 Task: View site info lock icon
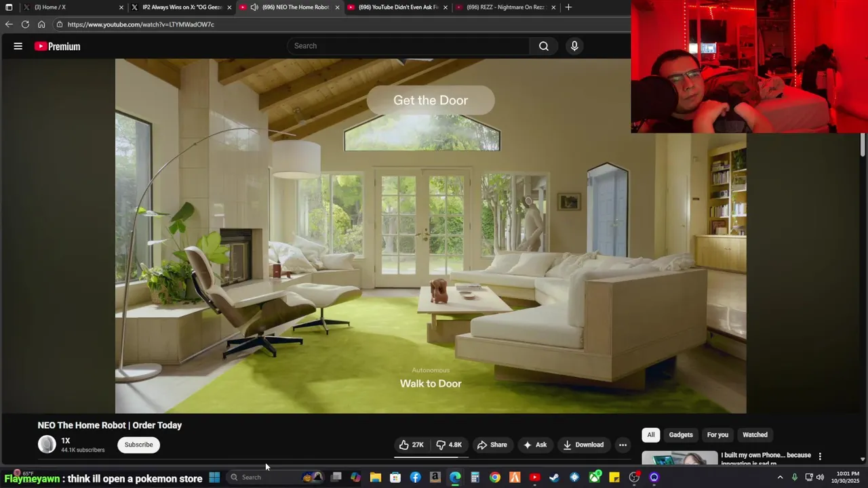tap(60, 24)
